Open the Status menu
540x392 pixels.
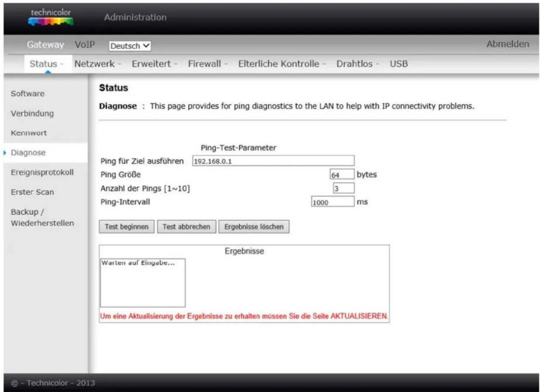click(x=46, y=64)
